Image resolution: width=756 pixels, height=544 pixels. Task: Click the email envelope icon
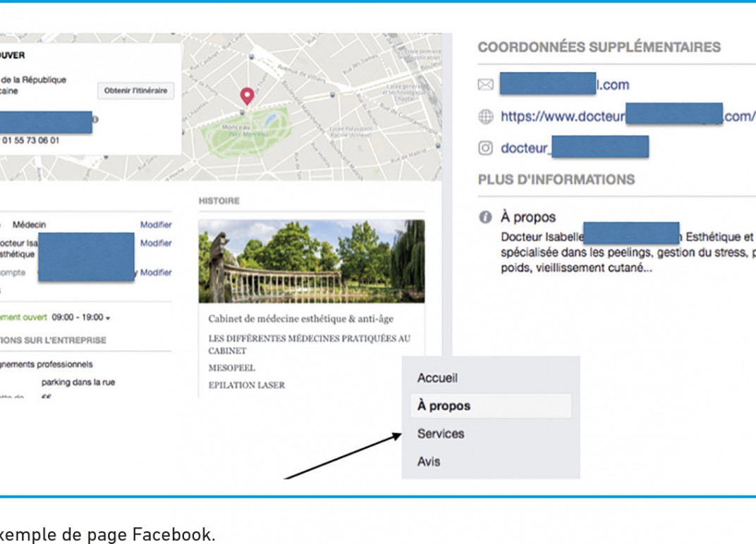point(485,85)
